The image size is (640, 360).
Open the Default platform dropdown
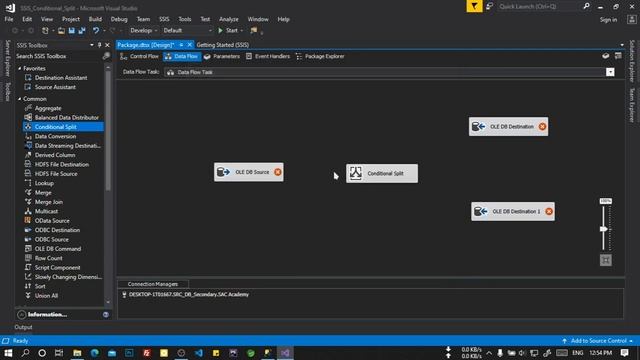point(187,31)
